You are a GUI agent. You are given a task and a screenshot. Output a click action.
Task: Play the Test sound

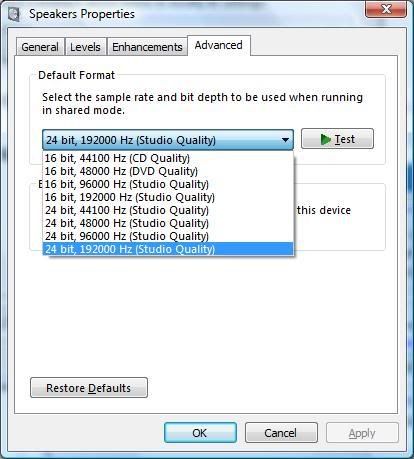pos(337,139)
